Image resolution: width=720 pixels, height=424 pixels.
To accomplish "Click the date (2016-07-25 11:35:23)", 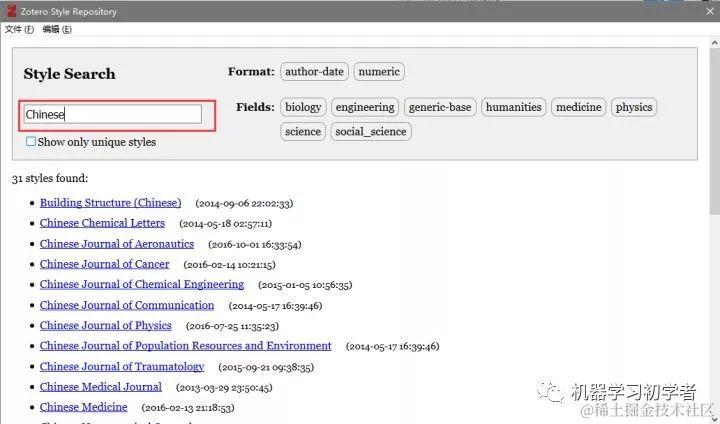I will (x=232, y=326).
